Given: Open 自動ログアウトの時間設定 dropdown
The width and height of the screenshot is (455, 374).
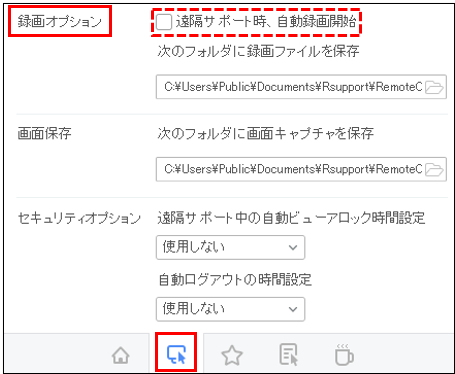Looking at the screenshot, I should point(230,309).
